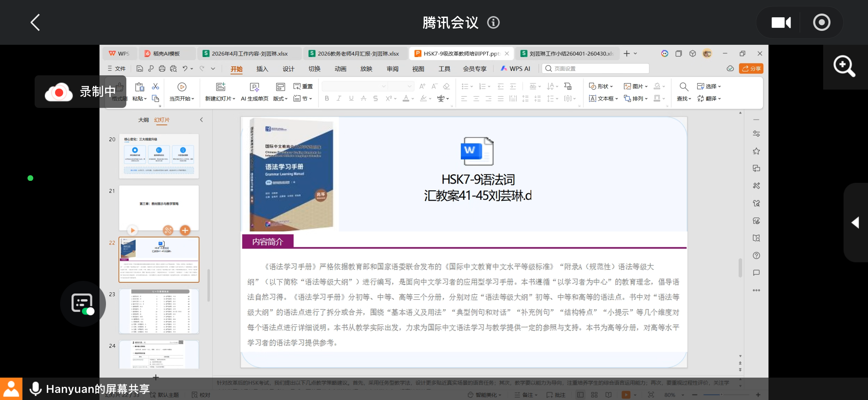Click the orange share button
The width and height of the screenshot is (868, 400).
(x=751, y=69)
